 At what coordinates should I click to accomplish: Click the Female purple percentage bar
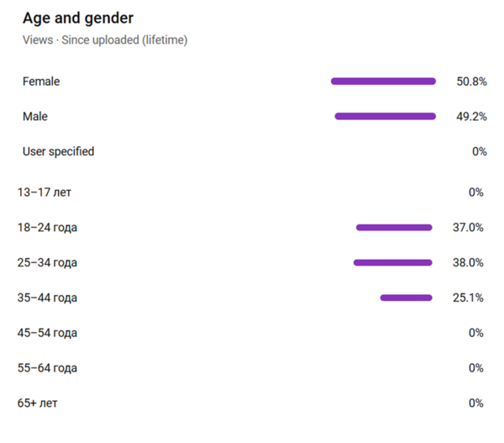(383, 82)
